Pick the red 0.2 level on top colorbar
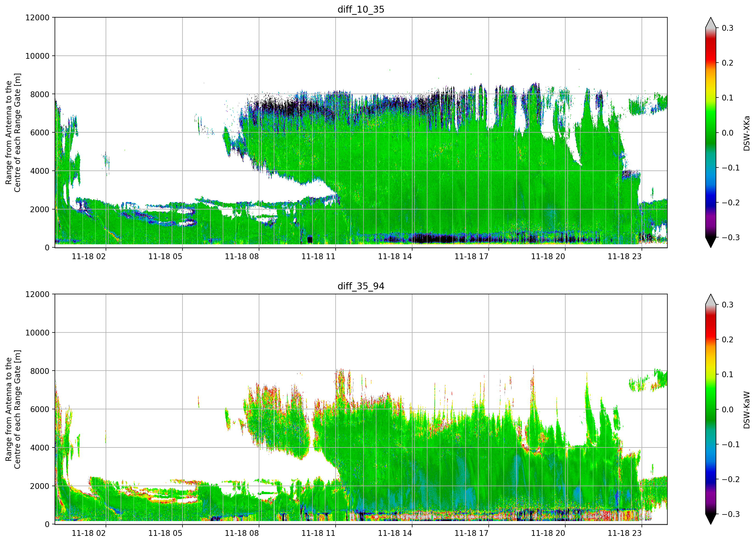This screenshot has width=756, height=543. [711, 63]
